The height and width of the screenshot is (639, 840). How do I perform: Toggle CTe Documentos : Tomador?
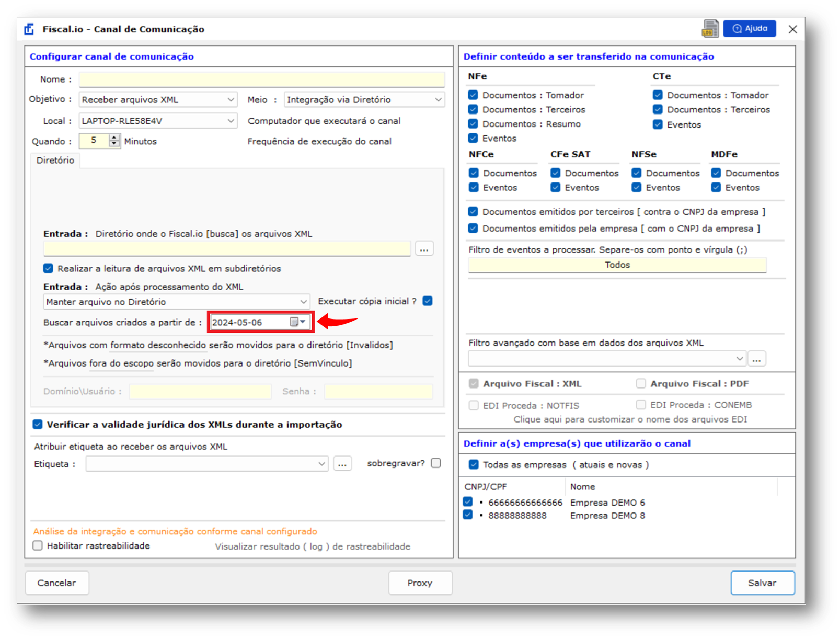(x=658, y=95)
